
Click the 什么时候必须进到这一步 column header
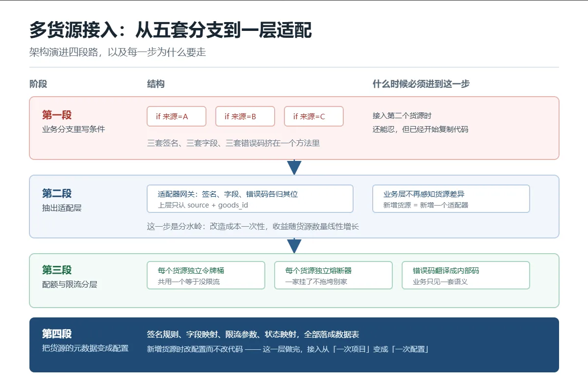tap(421, 84)
